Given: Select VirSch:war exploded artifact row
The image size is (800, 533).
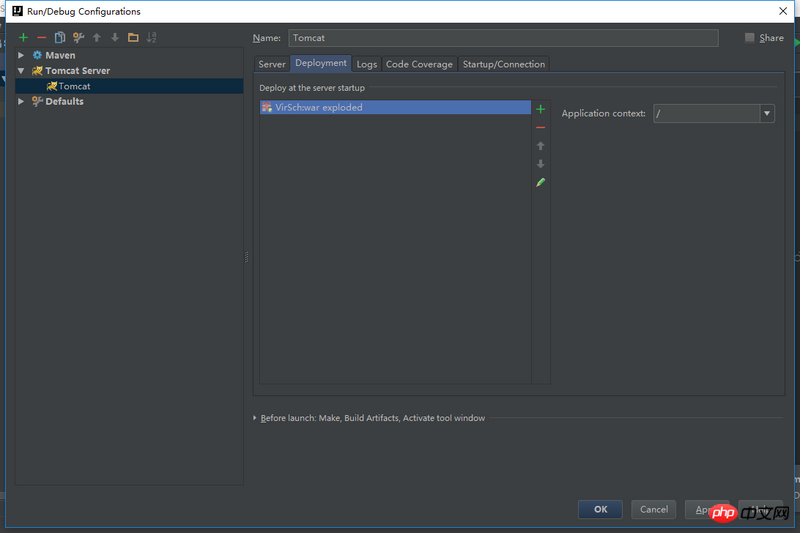Looking at the screenshot, I should tap(395, 107).
